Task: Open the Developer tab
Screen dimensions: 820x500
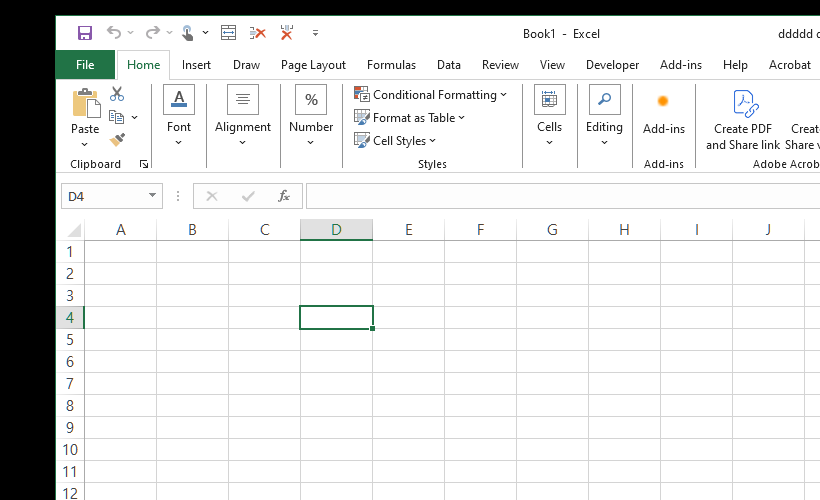Action: click(x=612, y=65)
